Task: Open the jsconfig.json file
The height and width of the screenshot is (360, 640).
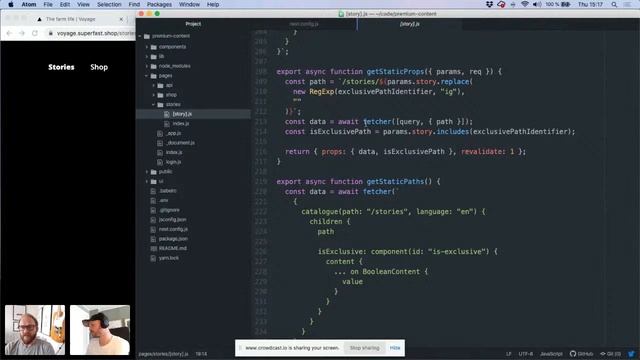Action: tap(172, 220)
